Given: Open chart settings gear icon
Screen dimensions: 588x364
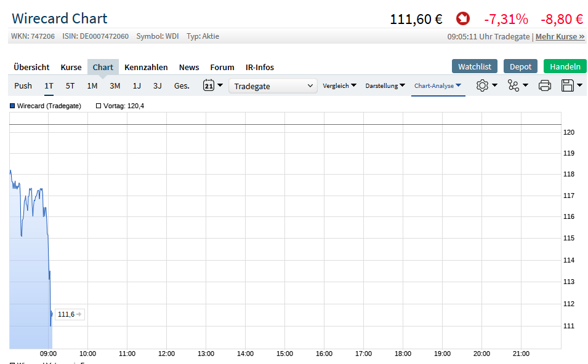Looking at the screenshot, I should click(x=482, y=85).
